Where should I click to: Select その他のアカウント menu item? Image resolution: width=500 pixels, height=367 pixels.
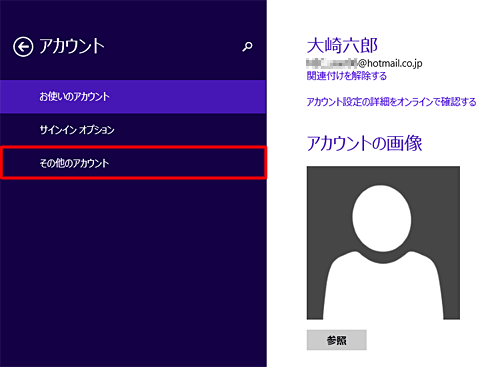(133, 163)
